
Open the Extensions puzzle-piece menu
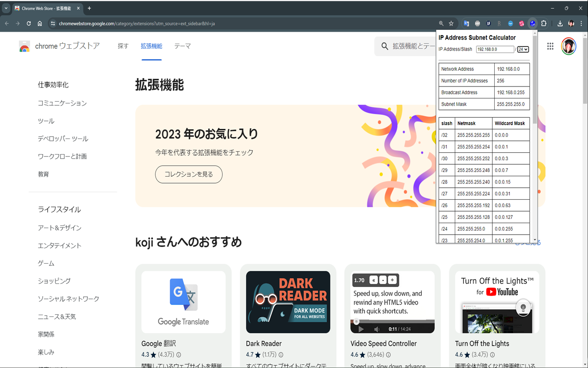pyautogui.click(x=544, y=23)
